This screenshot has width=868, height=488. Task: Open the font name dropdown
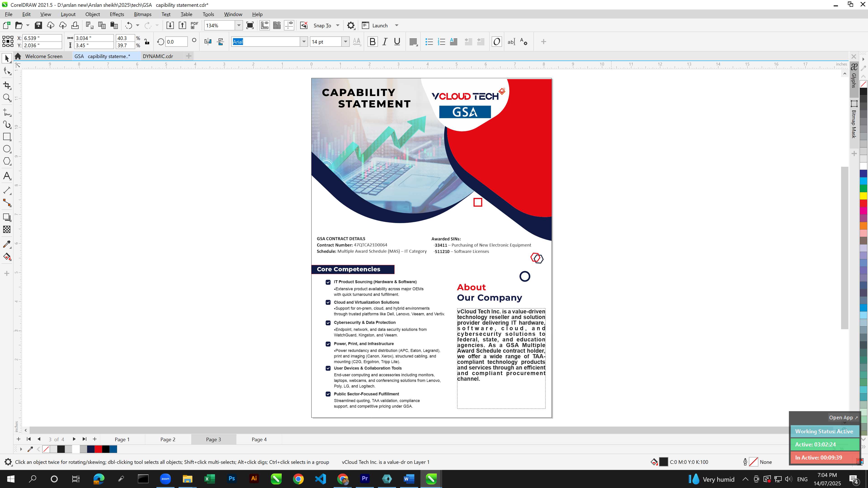click(x=304, y=42)
